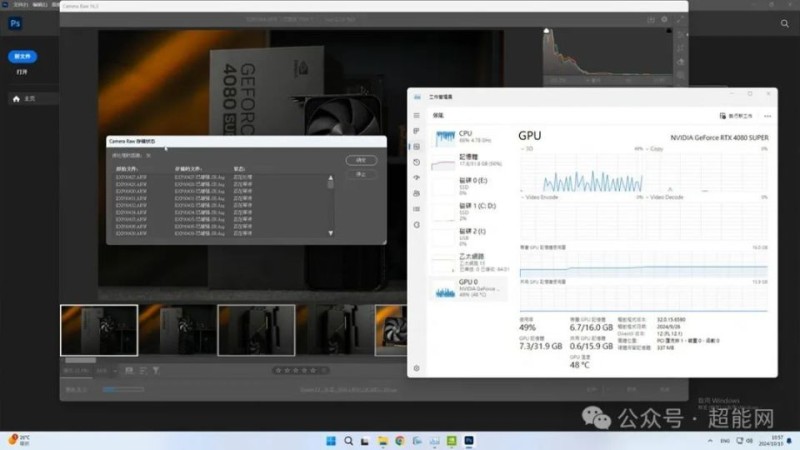Click New file button in Photoshop home

pyautogui.click(x=22, y=57)
